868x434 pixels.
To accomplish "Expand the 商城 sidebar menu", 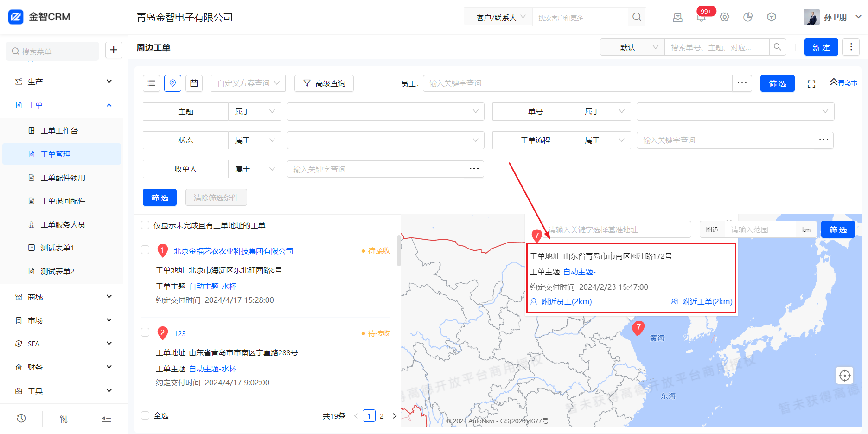I will tap(63, 297).
